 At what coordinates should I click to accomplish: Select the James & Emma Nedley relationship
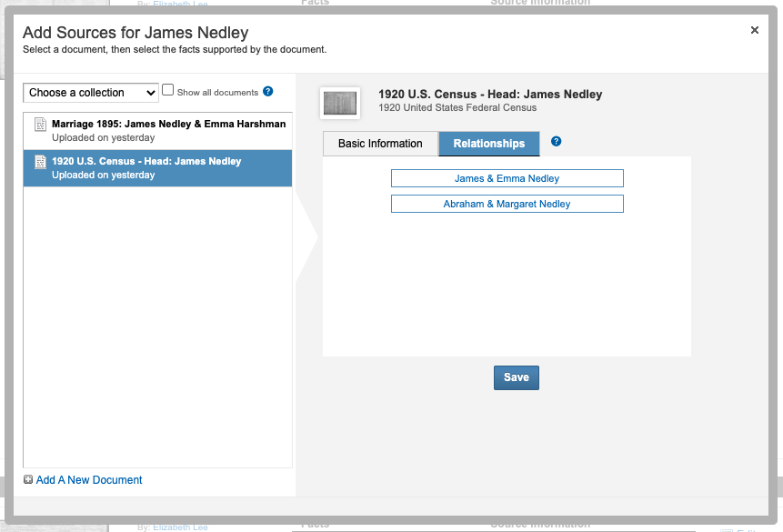click(507, 178)
